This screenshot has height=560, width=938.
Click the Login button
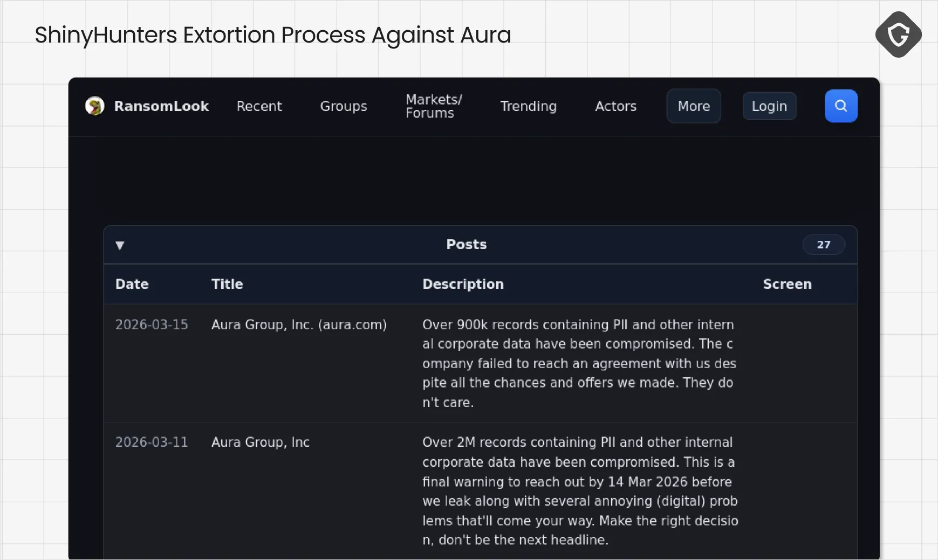coord(769,106)
